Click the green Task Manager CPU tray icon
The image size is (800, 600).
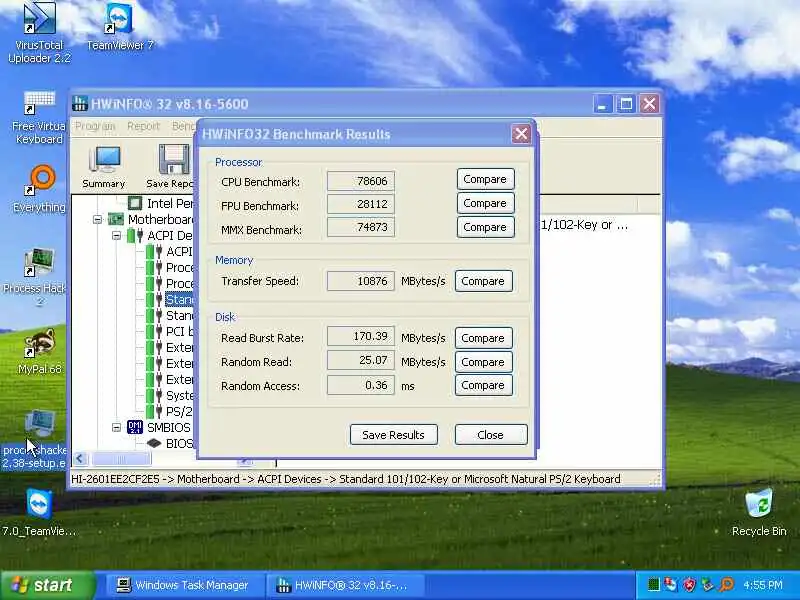[x=653, y=585]
